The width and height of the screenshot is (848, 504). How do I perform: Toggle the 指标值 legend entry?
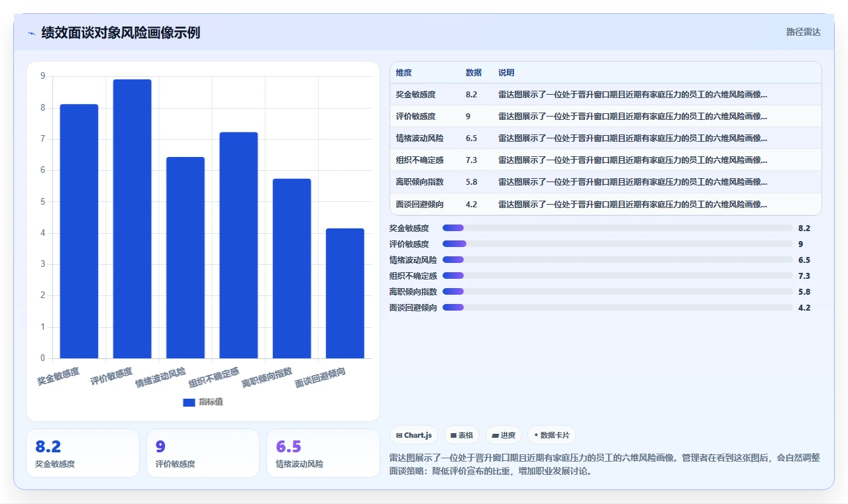click(203, 402)
